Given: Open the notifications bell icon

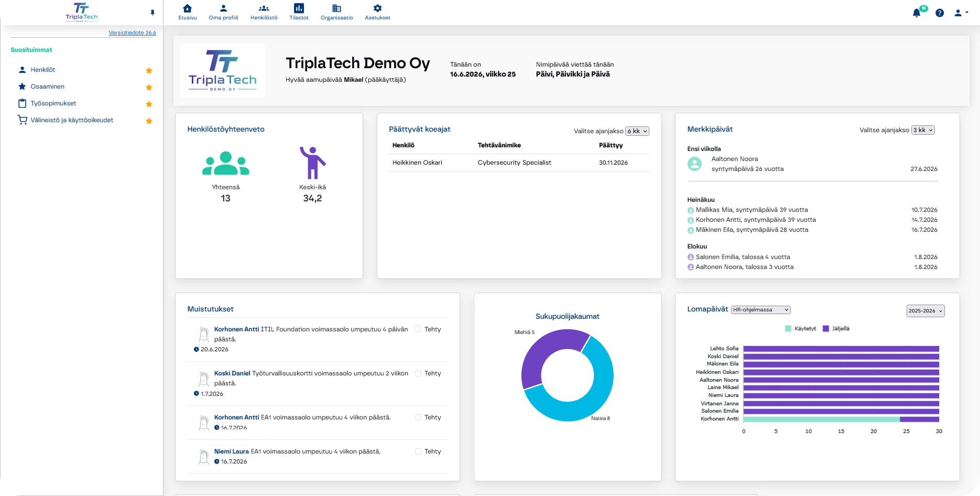Looking at the screenshot, I should click(x=917, y=13).
